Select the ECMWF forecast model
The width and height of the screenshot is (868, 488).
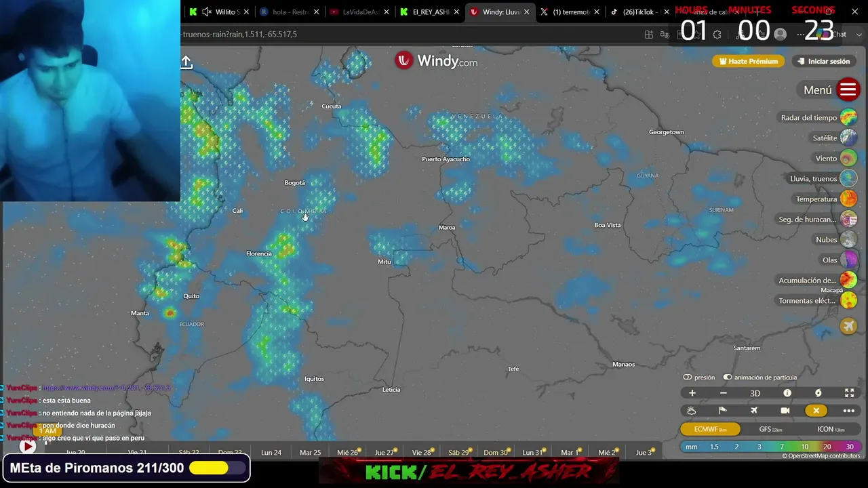tap(711, 429)
